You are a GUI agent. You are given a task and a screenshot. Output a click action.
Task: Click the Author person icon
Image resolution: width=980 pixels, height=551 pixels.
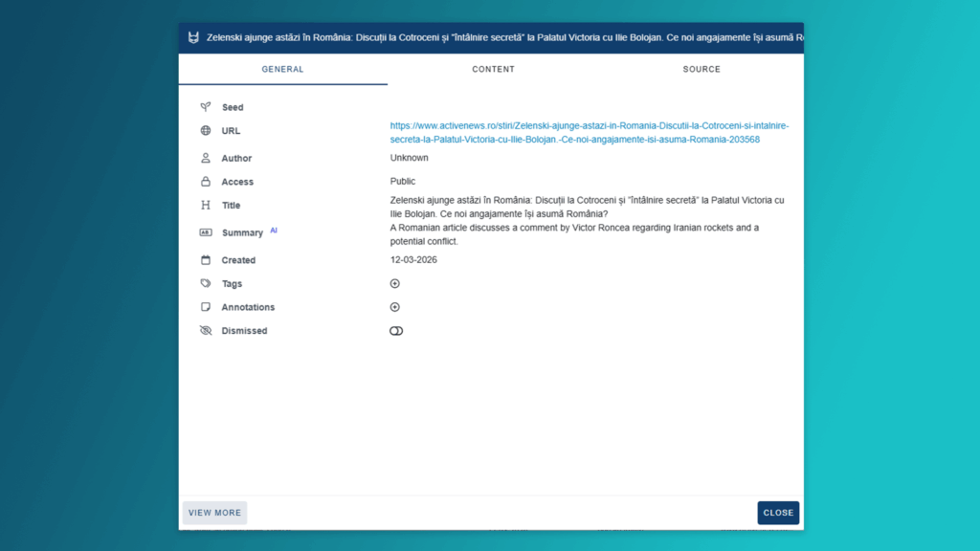pos(205,158)
